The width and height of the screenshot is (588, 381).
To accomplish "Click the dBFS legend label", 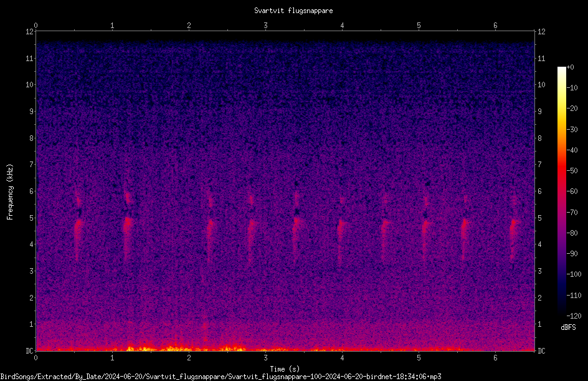I will coord(568,327).
